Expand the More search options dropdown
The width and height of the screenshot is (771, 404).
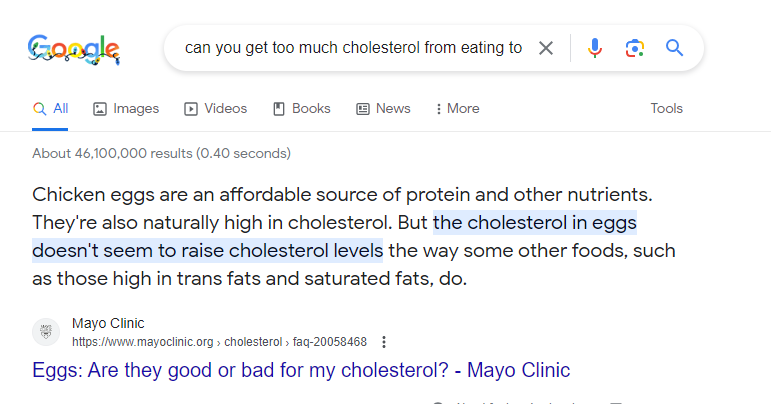[457, 108]
